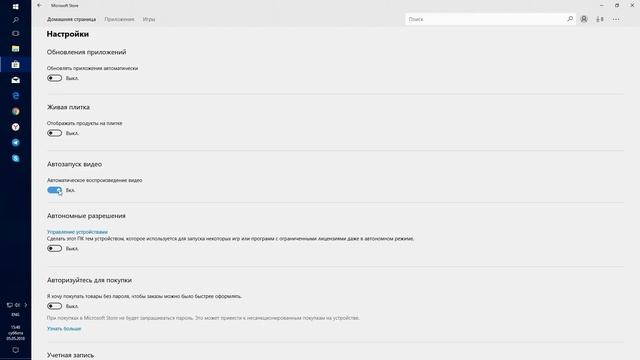
Task: Open Узнать больше link
Action: 64,329
